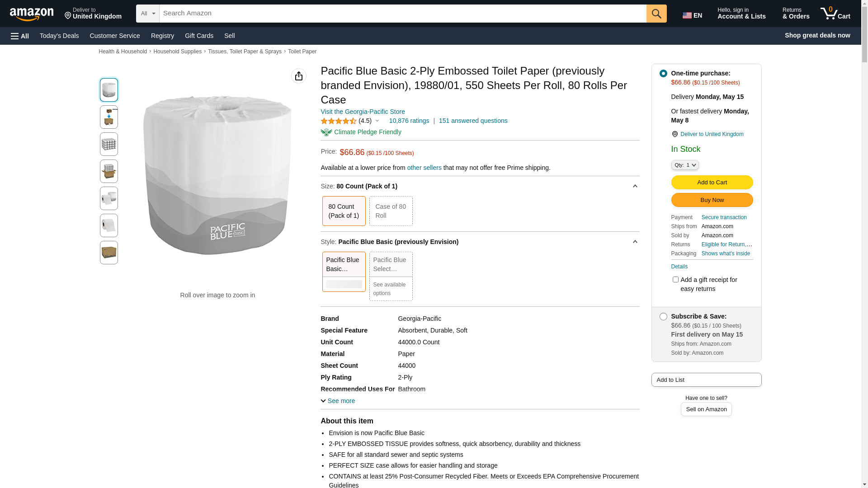Open the search category All dropdown
The height and width of the screenshot is (488, 868).
pyautogui.click(x=147, y=14)
